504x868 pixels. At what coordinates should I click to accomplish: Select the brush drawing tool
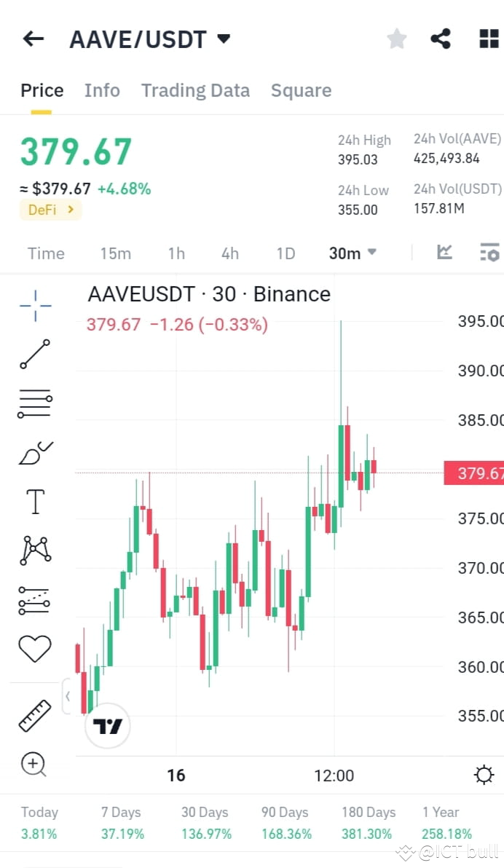coord(34,452)
